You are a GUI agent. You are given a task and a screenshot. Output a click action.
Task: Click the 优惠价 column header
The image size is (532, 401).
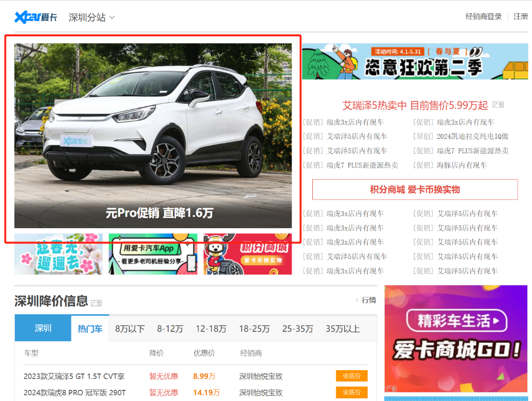click(x=204, y=353)
